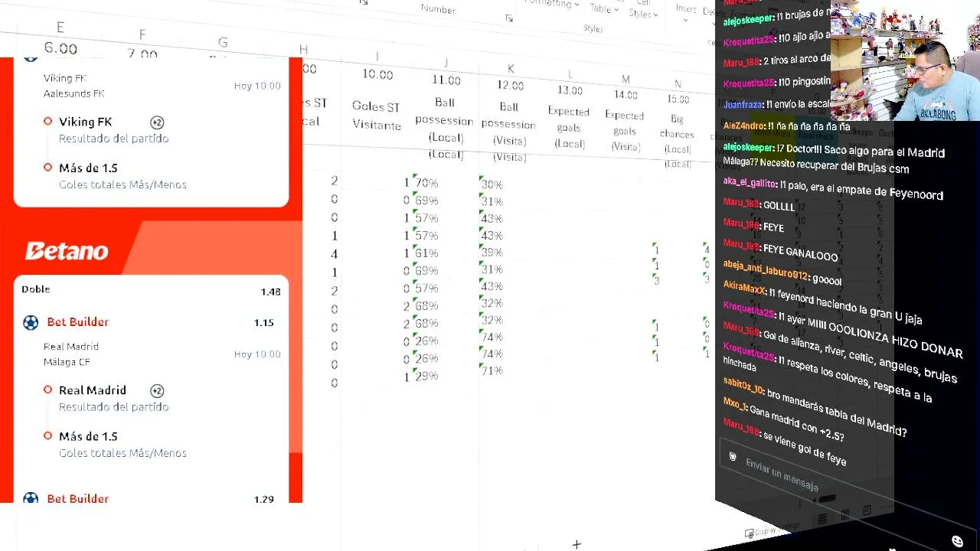980x551 pixels.
Task: Click the Doble bet label
Action: click(36, 289)
